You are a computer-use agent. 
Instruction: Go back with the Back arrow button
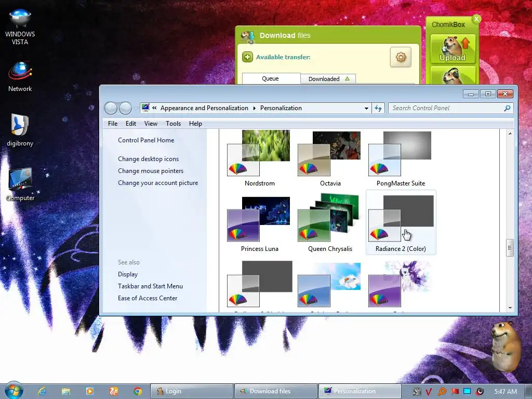coord(111,108)
